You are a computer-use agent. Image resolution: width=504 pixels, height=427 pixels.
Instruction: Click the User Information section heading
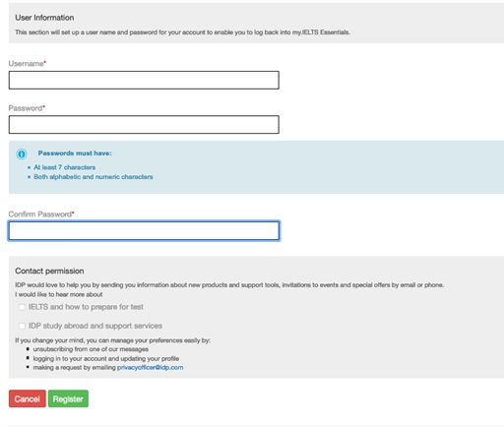point(44,18)
